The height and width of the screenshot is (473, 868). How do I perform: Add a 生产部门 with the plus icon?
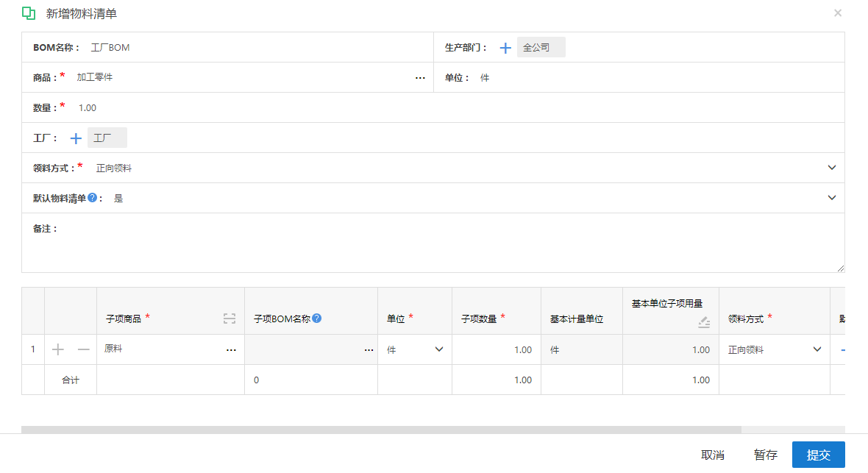click(505, 48)
